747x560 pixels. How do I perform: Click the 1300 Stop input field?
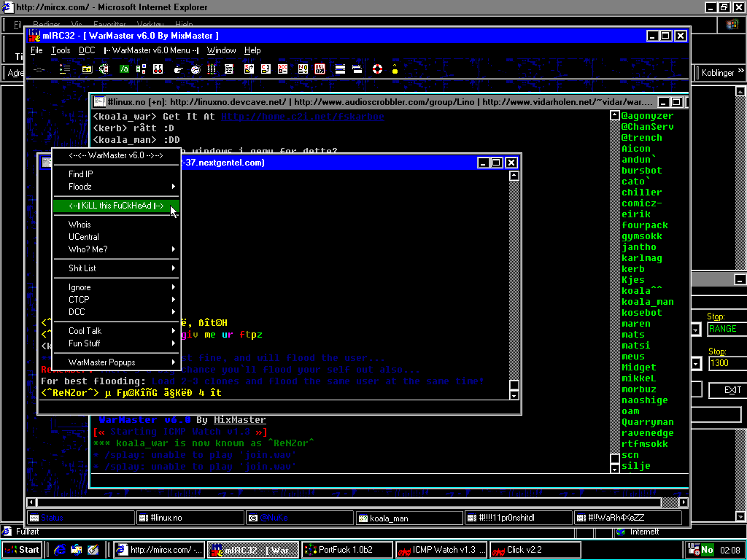pos(727,363)
